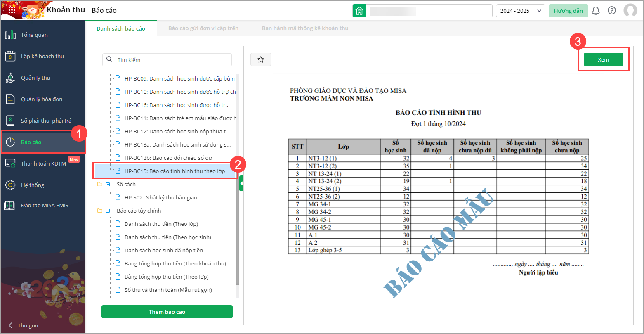Open Quản lý thu section

pos(42,78)
